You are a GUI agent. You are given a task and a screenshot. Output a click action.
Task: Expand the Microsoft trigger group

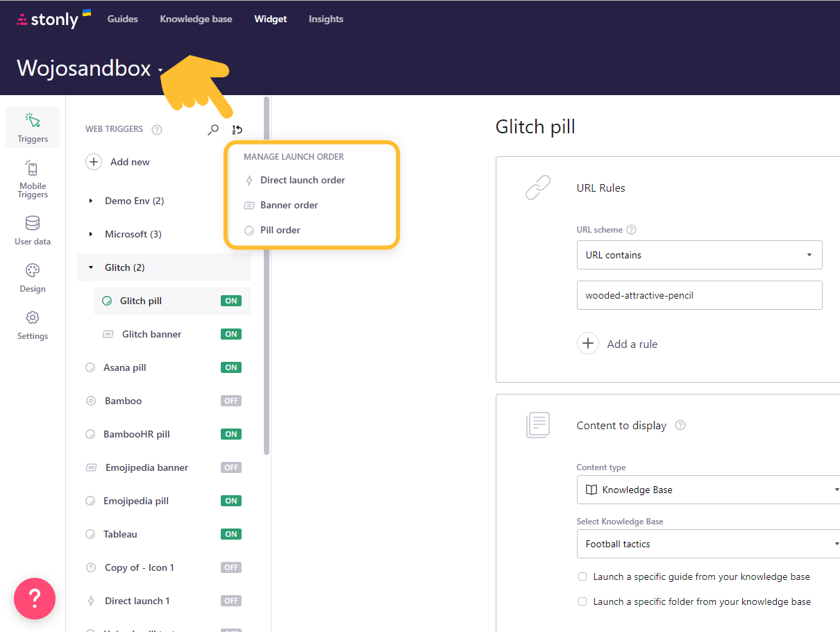point(90,234)
